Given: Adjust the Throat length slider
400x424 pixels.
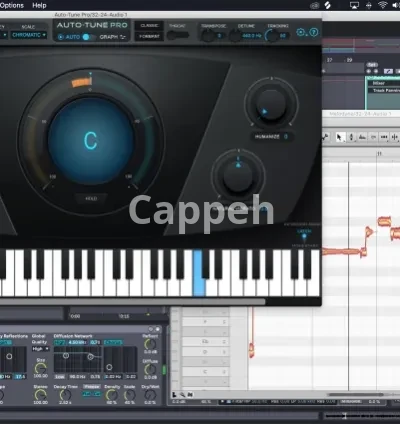Looking at the screenshot, I should (178, 35).
